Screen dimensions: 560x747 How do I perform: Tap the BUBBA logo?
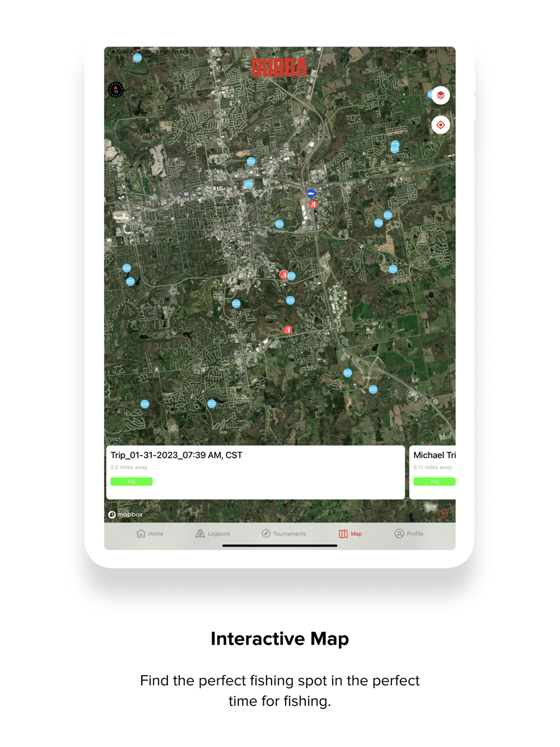[x=279, y=68]
